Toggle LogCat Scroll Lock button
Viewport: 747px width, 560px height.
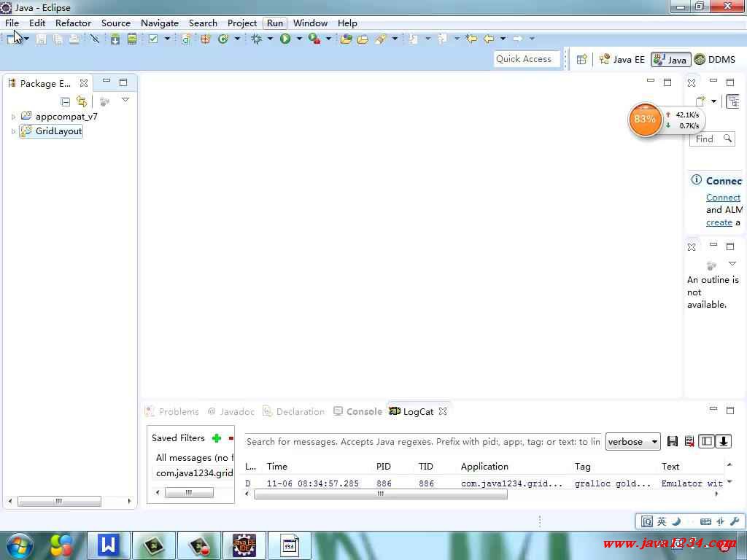(x=723, y=441)
